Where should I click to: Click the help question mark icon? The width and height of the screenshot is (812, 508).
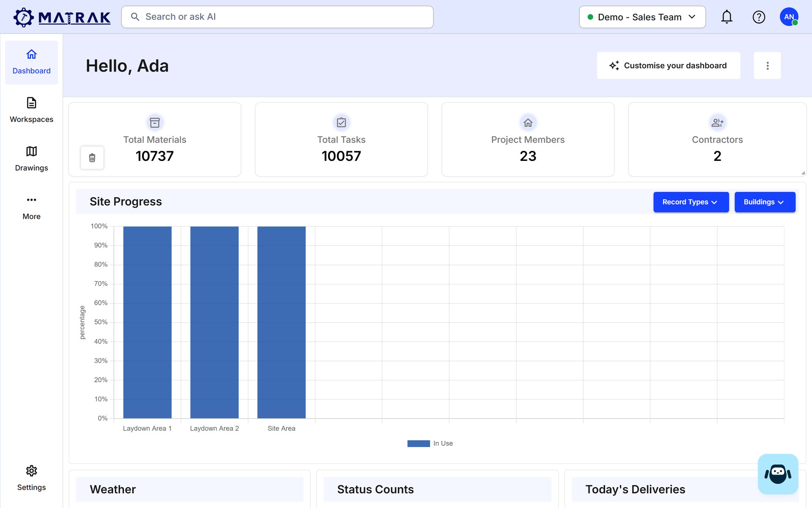(759, 17)
